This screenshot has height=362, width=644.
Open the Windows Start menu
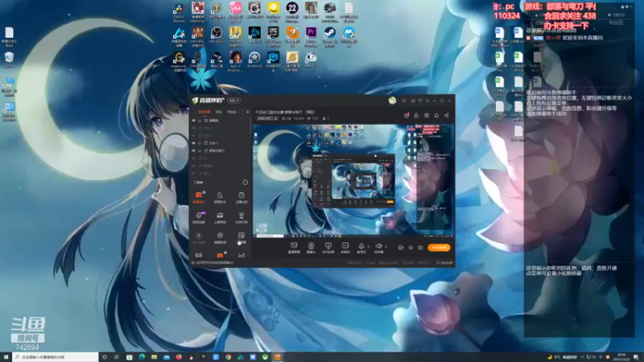[6, 357]
